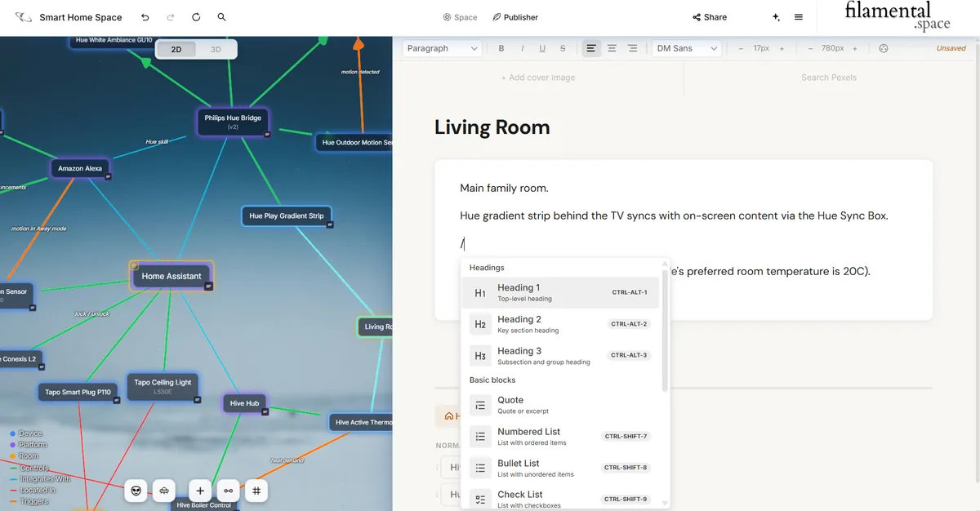Image resolution: width=980 pixels, height=511 pixels.
Task: Insert a Quote block
Action: click(560, 405)
